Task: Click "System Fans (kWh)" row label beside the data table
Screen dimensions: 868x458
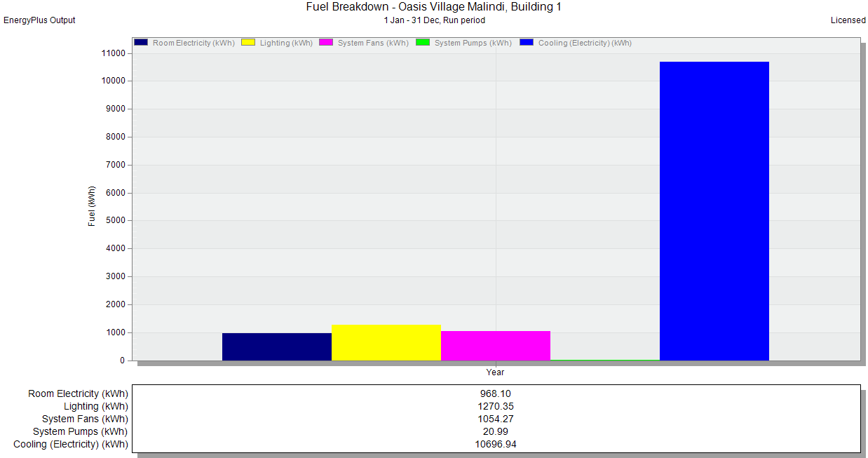Action: [86, 419]
